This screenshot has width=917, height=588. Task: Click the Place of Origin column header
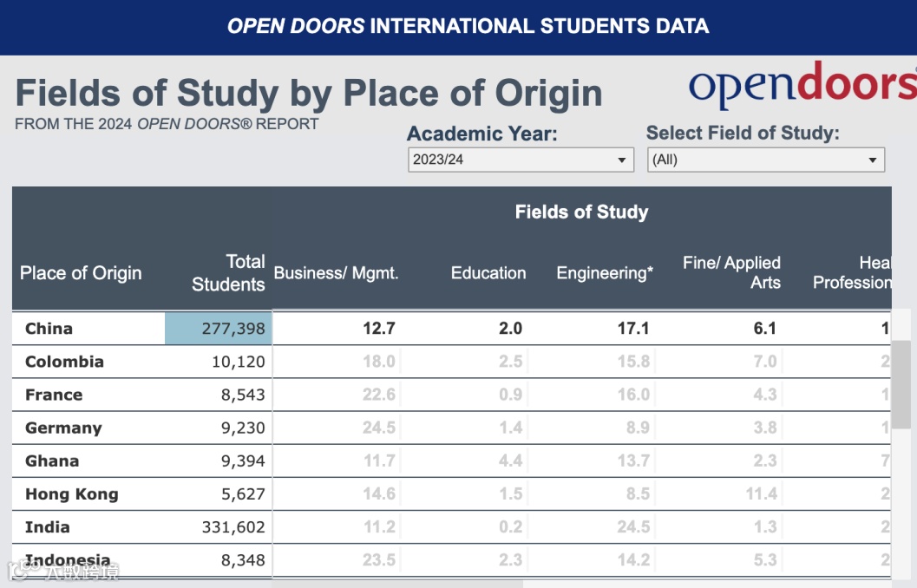pos(81,273)
